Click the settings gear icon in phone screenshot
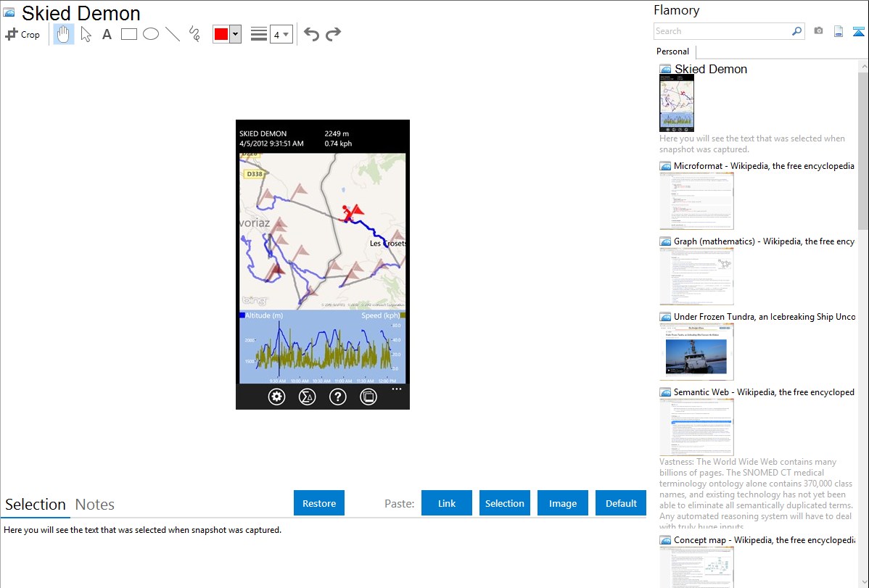The image size is (869, 588). [x=276, y=397]
